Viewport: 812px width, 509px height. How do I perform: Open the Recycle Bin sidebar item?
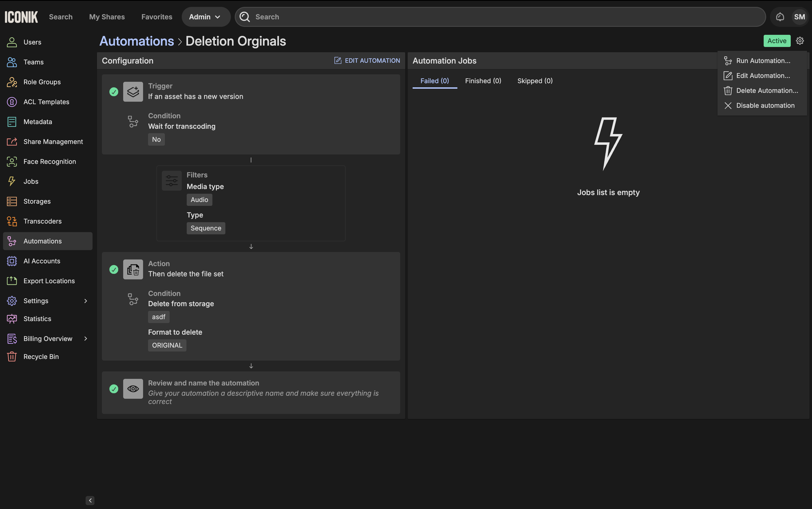coord(41,356)
